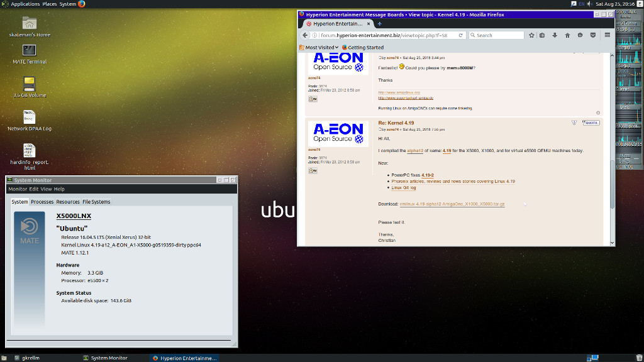Viewport: 644px width, 362px height.
Task: Open the Linux Git log link
Action: 403,188
